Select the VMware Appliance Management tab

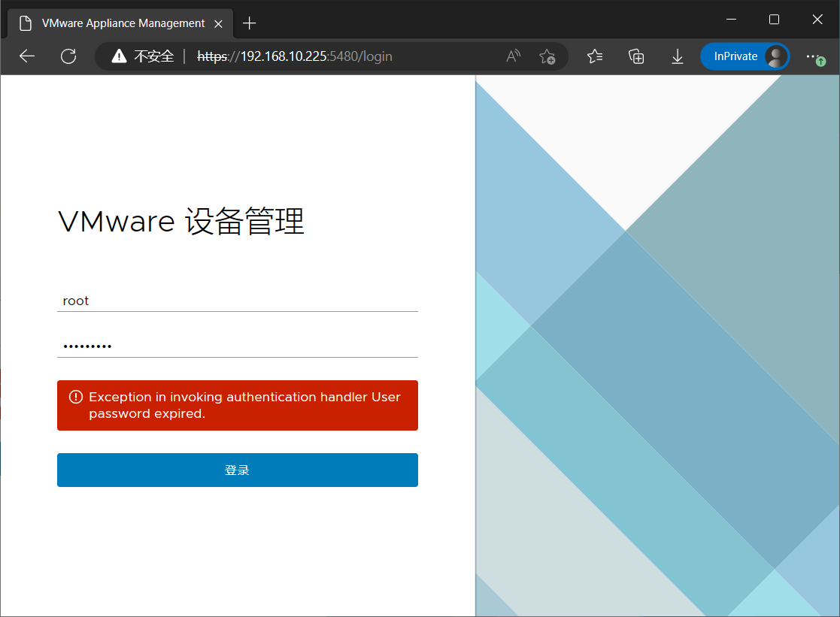121,23
